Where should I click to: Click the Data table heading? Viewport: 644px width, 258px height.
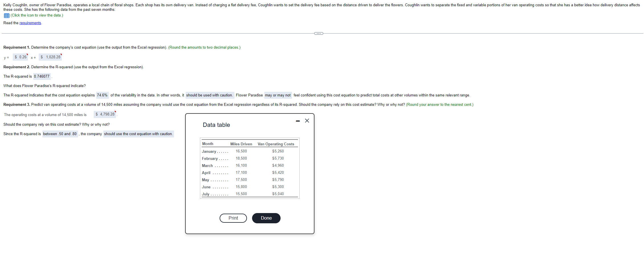(216, 125)
